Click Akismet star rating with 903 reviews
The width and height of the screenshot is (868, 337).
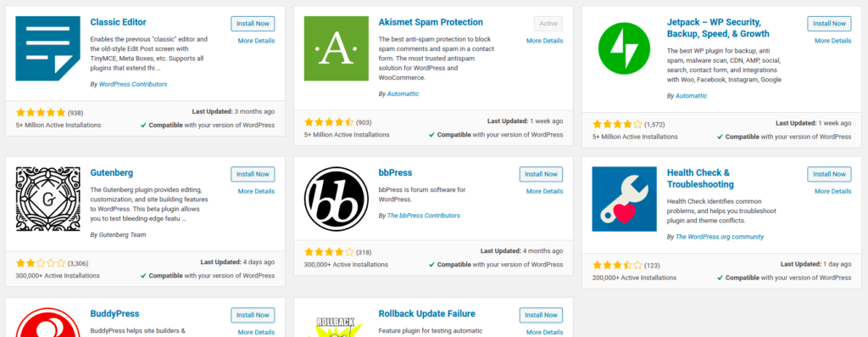point(329,122)
